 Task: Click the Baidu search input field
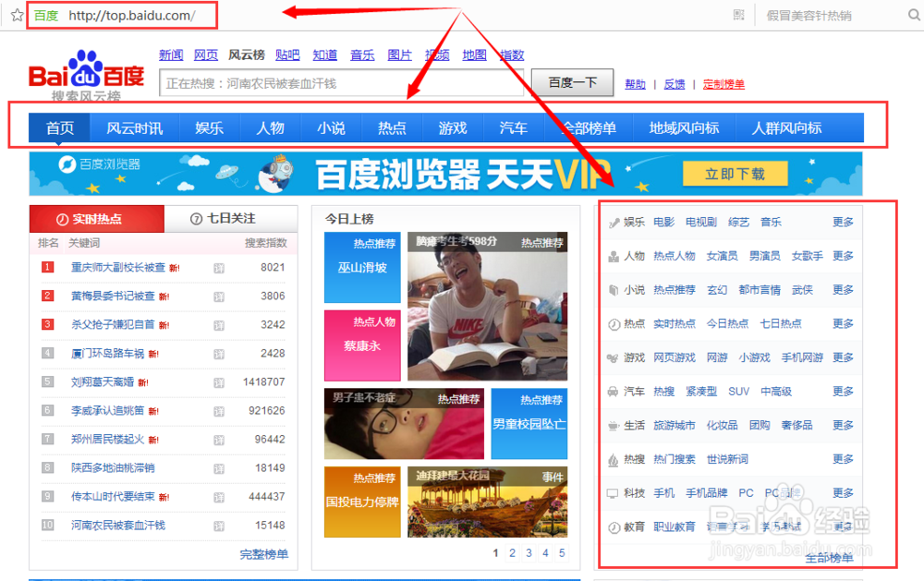[x=342, y=83]
